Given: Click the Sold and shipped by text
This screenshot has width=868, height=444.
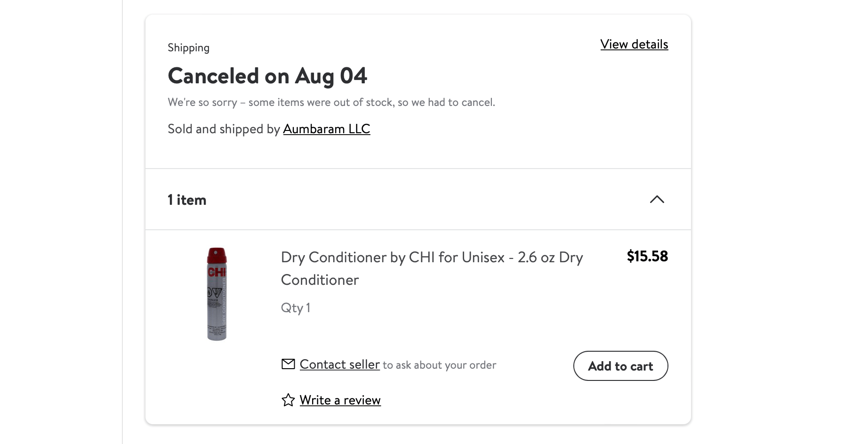Looking at the screenshot, I should pos(225,129).
